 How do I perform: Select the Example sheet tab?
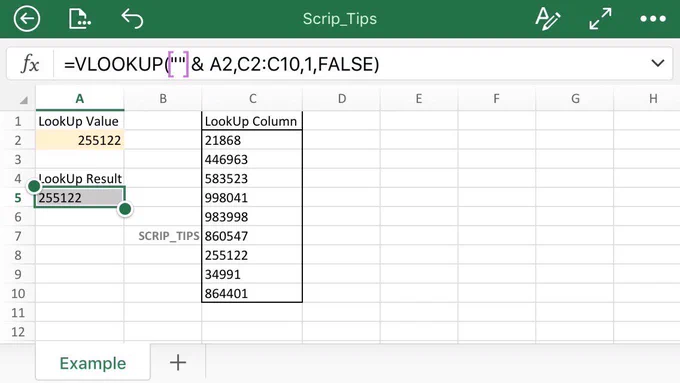[93, 363]
